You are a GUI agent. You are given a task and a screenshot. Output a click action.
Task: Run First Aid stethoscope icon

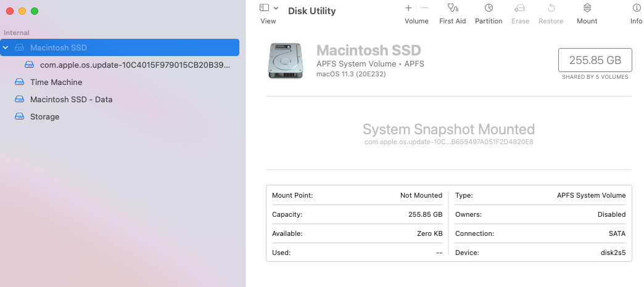coord(452,8)
